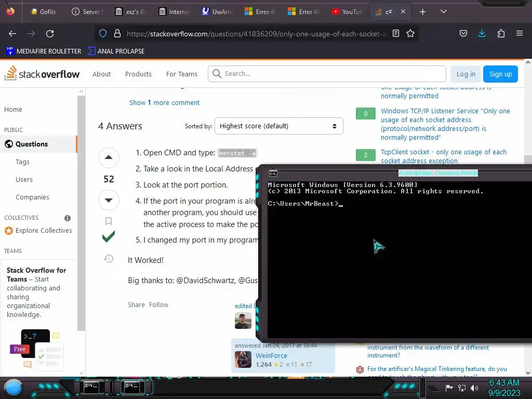The width and height of the screenshot is (532, 399).
Task: Click the forward navigation arrow
Action: (31, 34)
